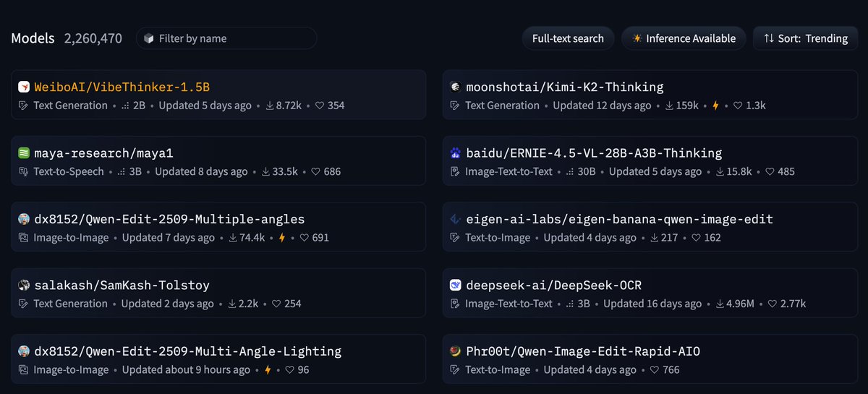Open baidu/ERNIE-4.5-VL-28B-A3B-Thinking model
This screenshot has height=394, width=868.
click(594, 153)
